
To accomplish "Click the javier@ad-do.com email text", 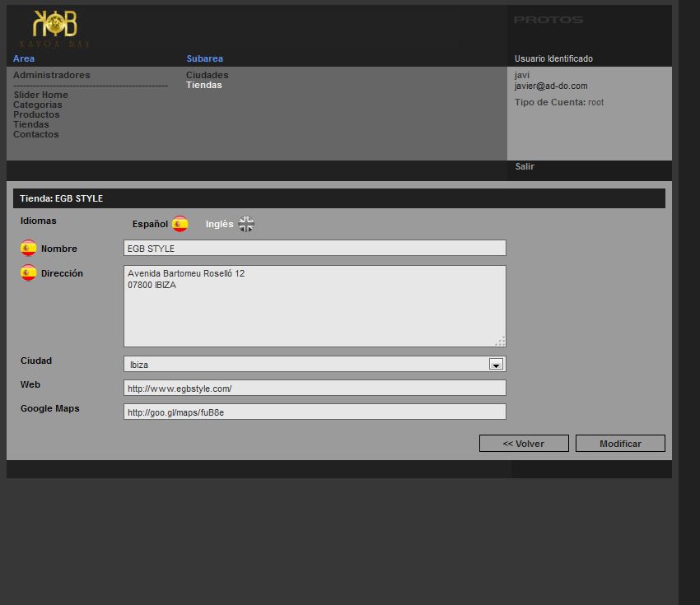I will coord(551,86).
